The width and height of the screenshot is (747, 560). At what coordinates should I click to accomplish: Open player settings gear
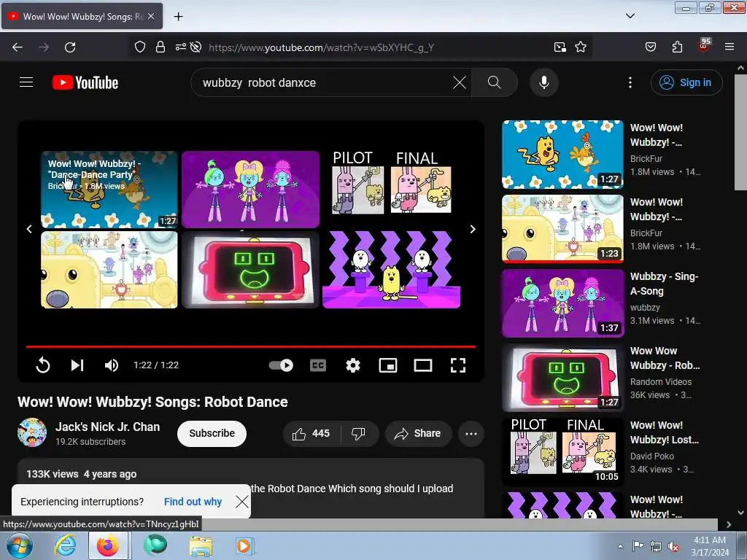click(x=352, y=365)
